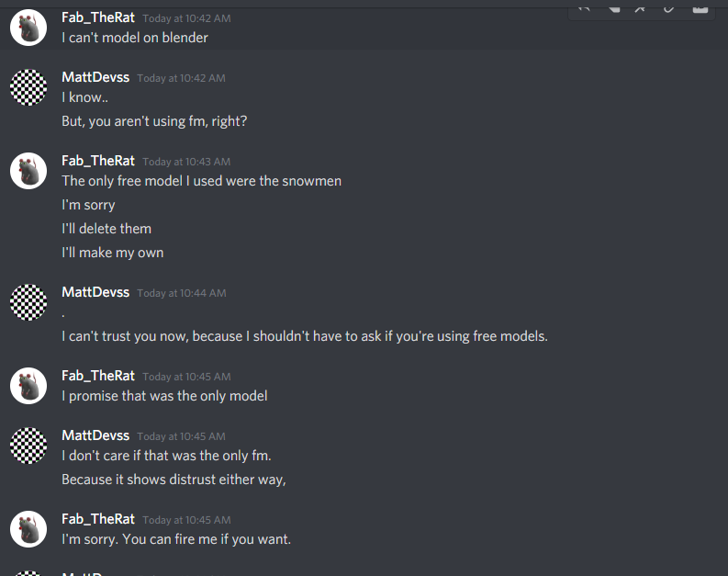Click the message "I'll delete them"
The width and height of the screenshot is (728, 576).
click(x=106, y=229)
